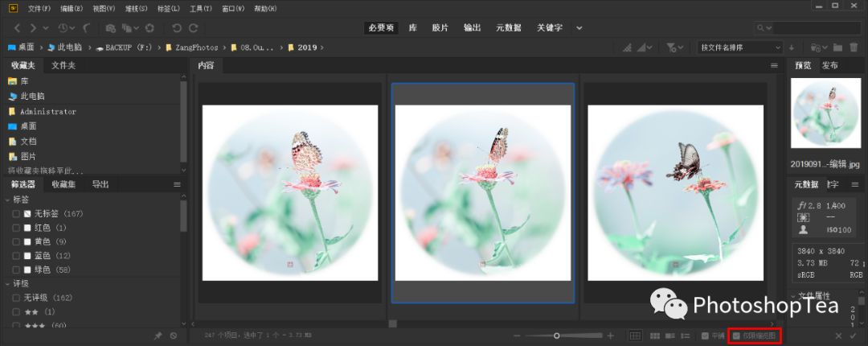Open the content panel options menu

tap(774, 65)
